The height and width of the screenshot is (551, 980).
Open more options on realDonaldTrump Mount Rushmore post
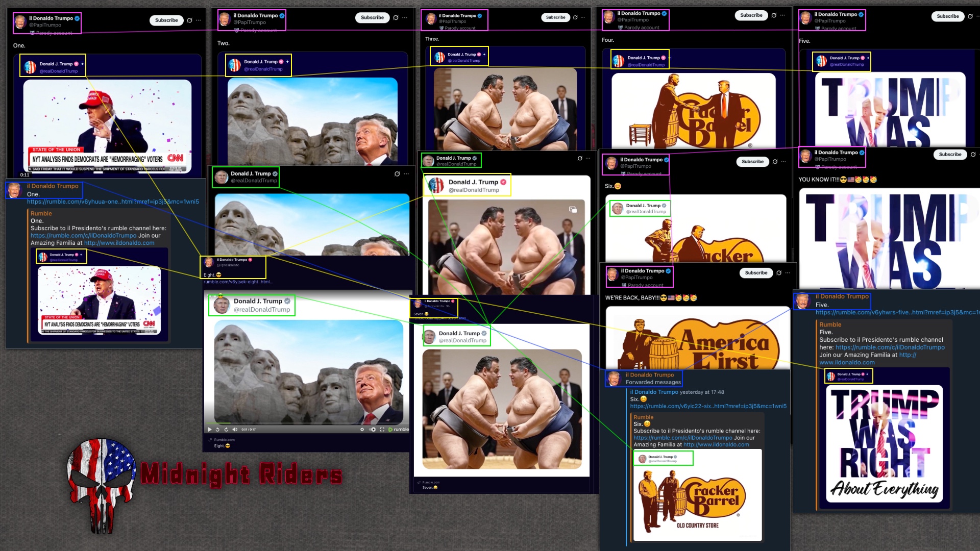pos(406,174)
